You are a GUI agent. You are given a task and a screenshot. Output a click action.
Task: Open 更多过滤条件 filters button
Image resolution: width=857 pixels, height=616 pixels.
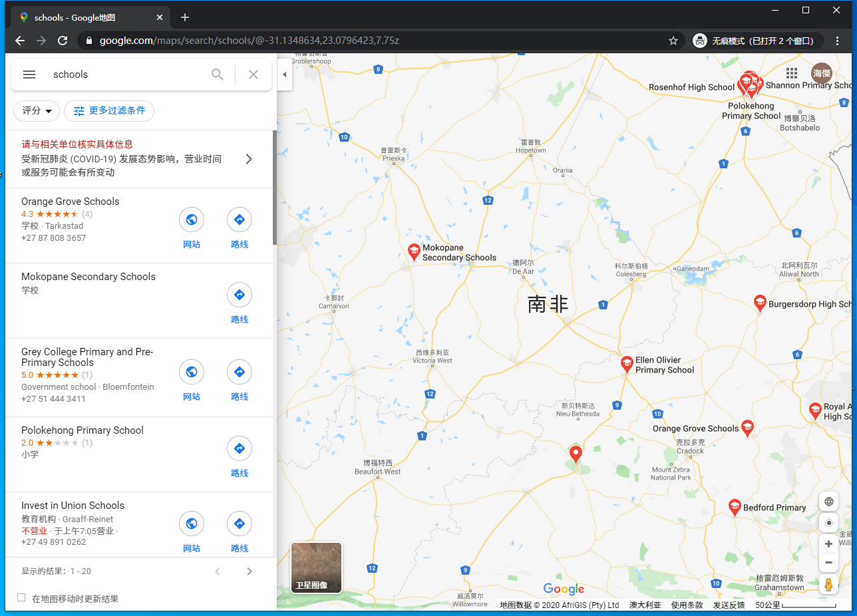point(109,111)
